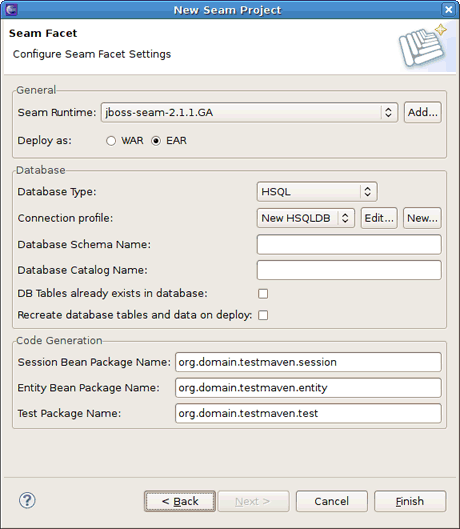Focus the Database Schema Name field
The height and width of the screenshot is (529, 460).
[x=349, y=244]
